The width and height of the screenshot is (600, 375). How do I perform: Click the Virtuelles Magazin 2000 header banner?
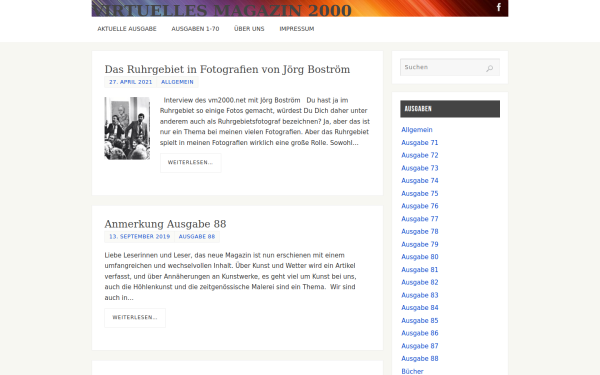coord(300,8)
